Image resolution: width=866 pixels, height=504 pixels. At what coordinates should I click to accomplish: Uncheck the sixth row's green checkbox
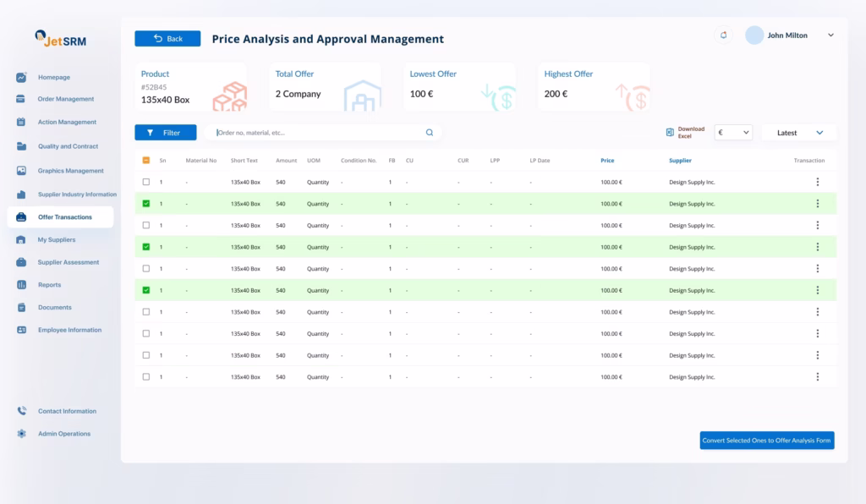[x=145, y=290]
